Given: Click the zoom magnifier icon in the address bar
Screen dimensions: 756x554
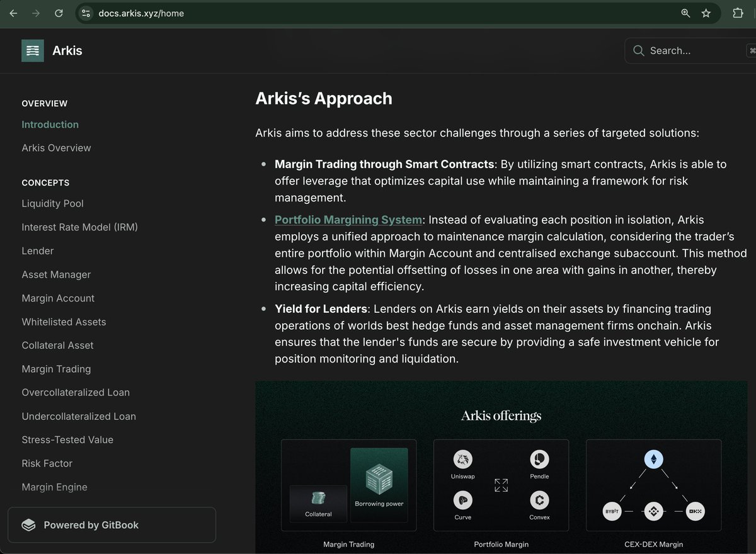Looking at the screenshot, I should tap(685, 13).
